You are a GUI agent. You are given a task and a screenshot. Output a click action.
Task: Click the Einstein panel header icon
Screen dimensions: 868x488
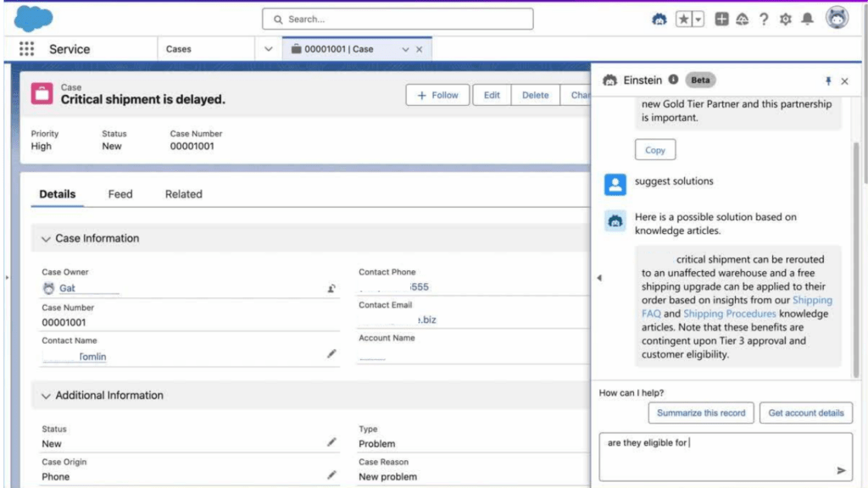(610, 80)
